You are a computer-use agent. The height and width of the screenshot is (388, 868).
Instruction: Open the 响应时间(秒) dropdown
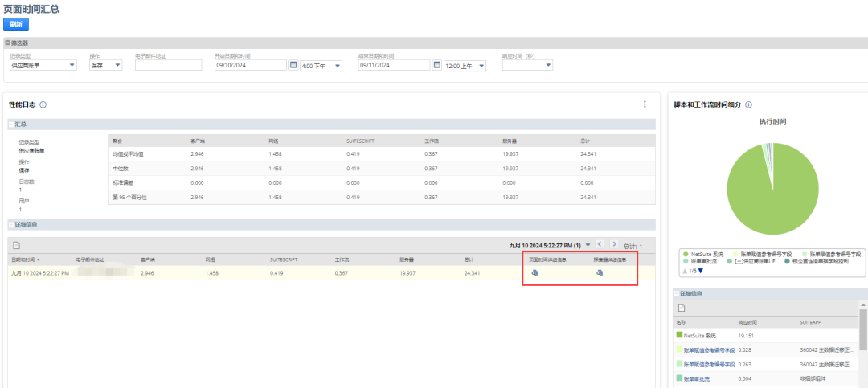pyautogui.click(x=527, y=65)
